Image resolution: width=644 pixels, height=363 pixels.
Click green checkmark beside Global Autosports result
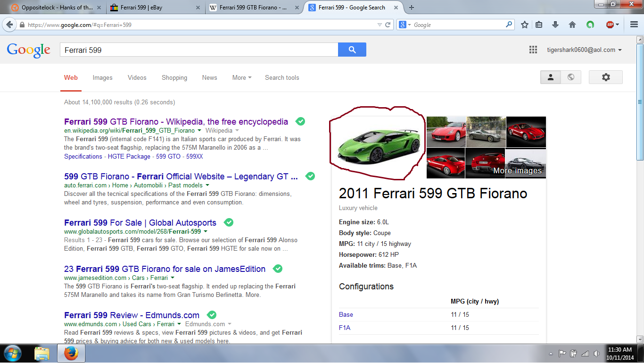[x=229, y=222]
